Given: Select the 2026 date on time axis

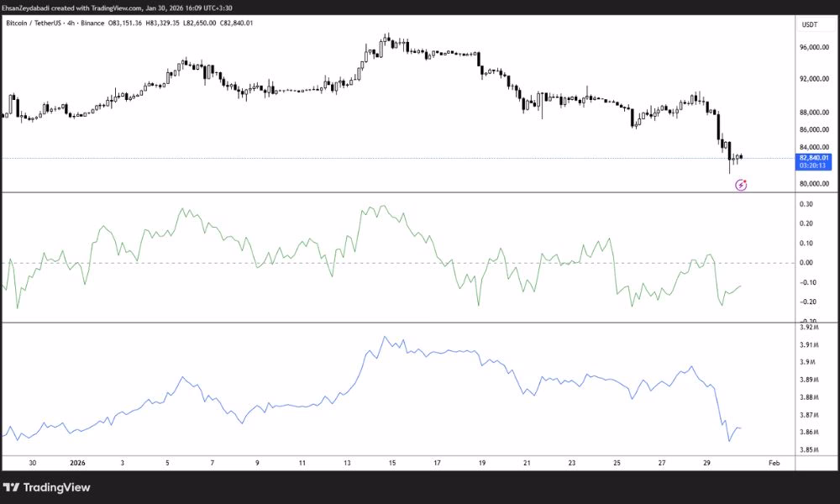Looking at the screenshot, I should [x=77, y=462].
